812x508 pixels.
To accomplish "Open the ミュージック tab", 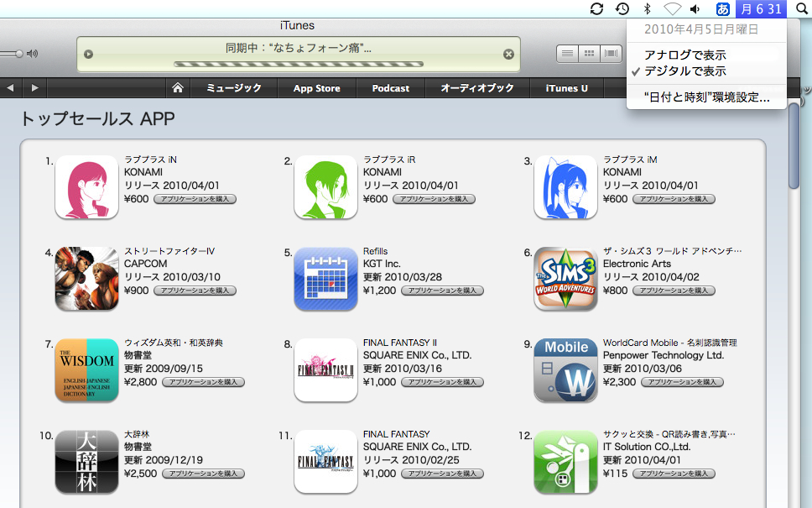I will [x=234, y=88].
